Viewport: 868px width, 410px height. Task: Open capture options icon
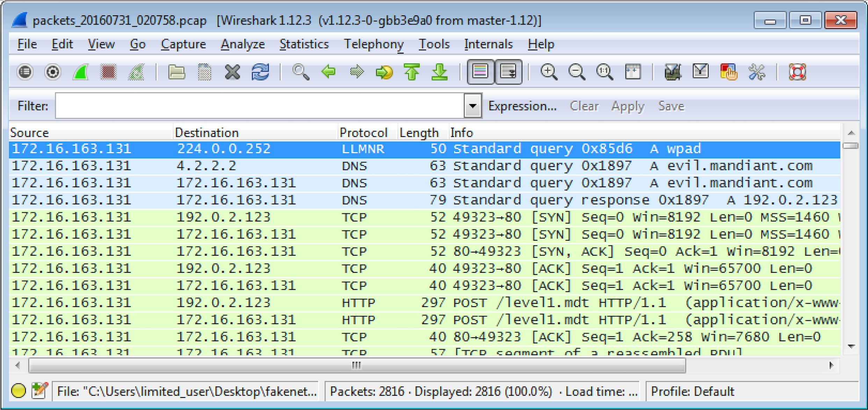click(53, 72)
